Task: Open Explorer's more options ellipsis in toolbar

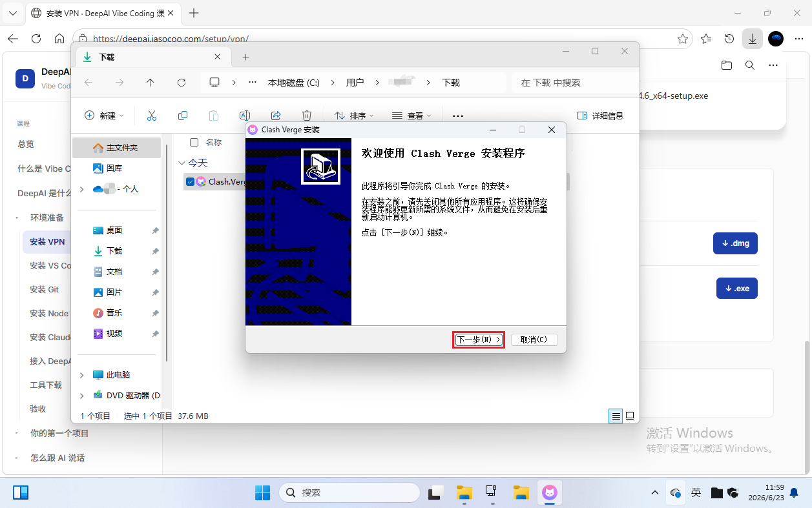Action: 458,116
